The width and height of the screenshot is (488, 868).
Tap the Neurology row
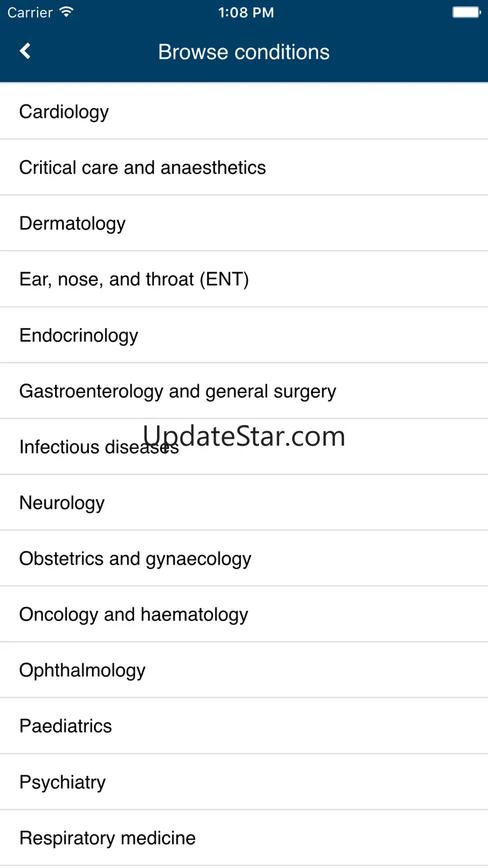coord(62,503)
